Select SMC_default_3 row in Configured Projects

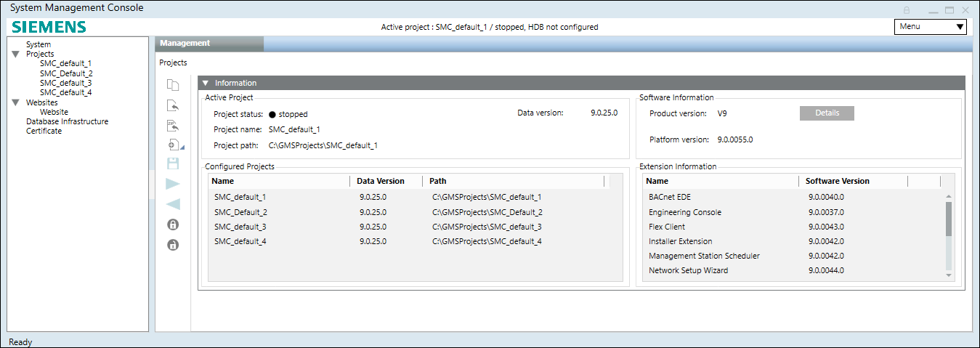click(x=416, y=227)
